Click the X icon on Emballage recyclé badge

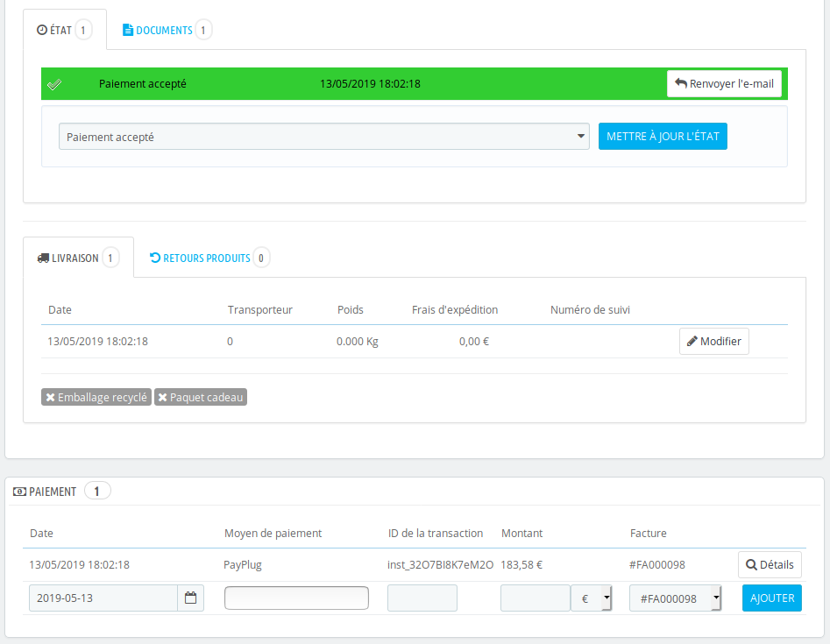pos(51,398)
